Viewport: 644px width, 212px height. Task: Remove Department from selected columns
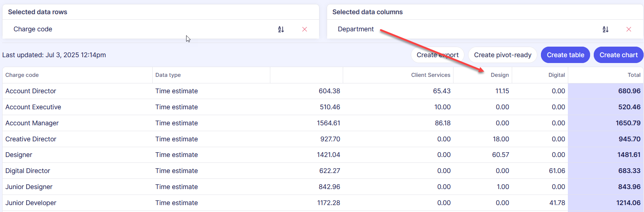coord(629,29)
